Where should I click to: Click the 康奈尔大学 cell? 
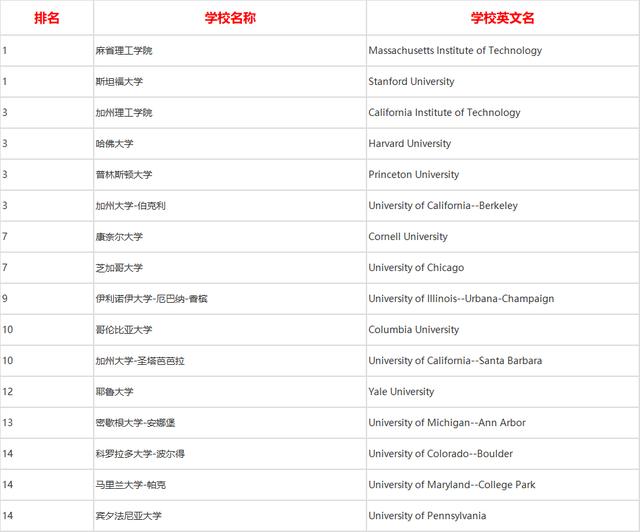(230, 237)
